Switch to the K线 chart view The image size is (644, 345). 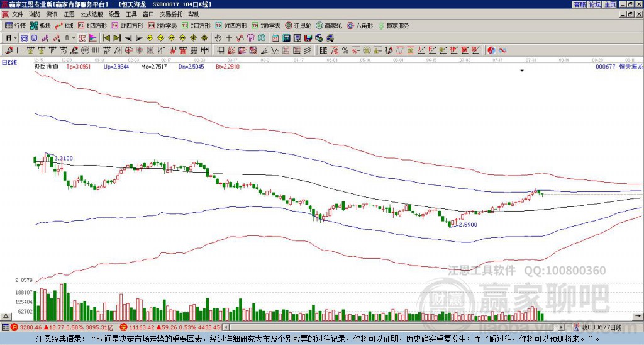pos(64,25)
